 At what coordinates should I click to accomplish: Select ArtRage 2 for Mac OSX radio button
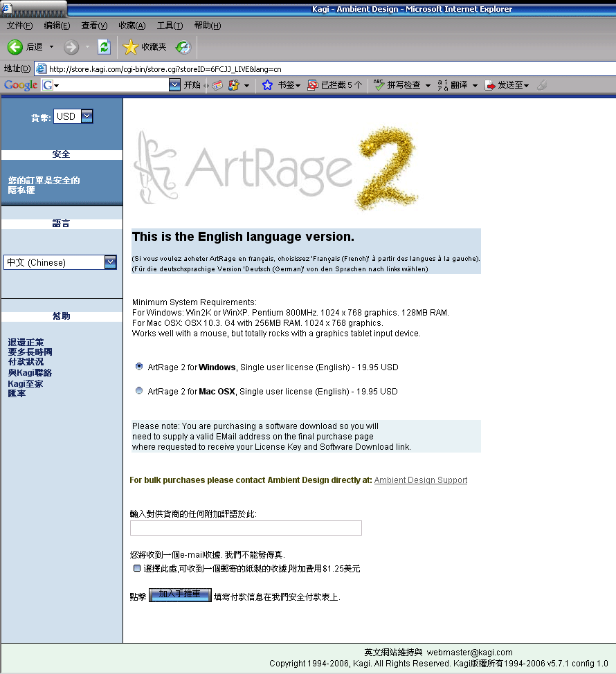139,390
